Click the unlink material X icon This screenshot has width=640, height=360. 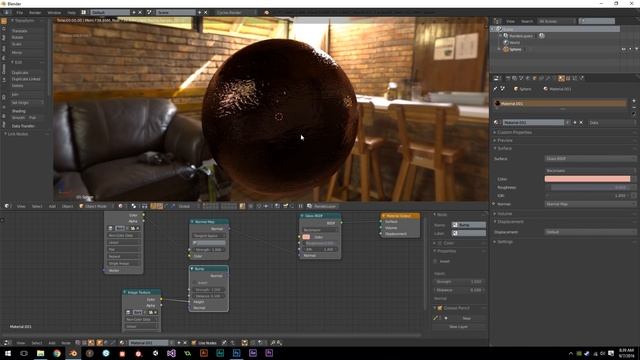pyautogui.click(x=581, y=122)
